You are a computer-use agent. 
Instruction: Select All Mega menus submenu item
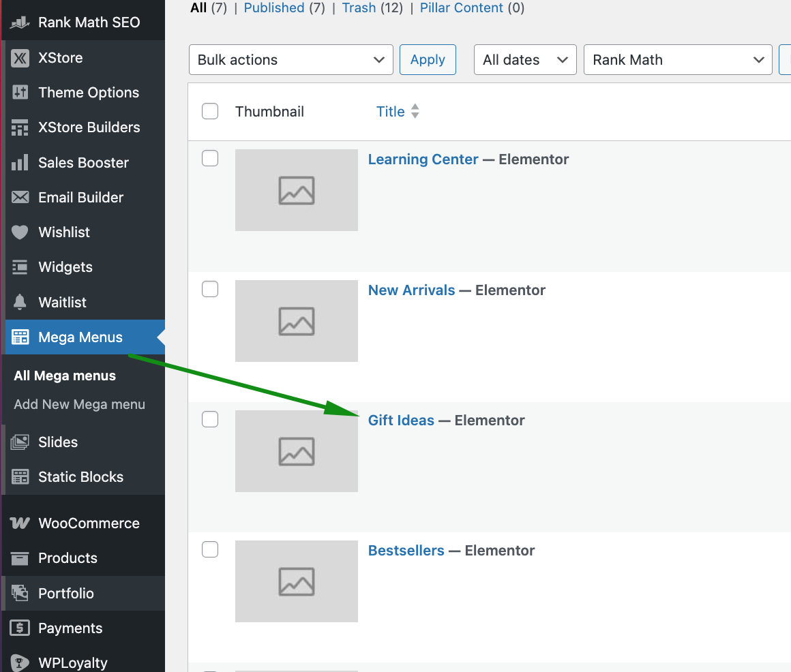(65, 376)
